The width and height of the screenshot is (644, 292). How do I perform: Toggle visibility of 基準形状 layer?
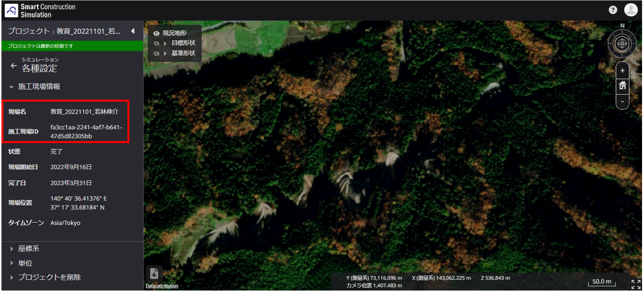(x=157, y=53)
